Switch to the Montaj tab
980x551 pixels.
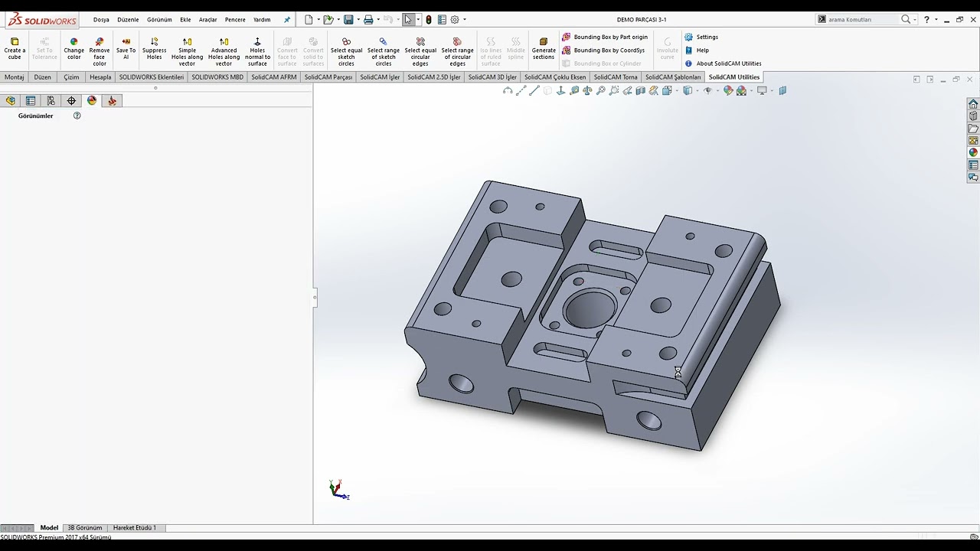pos(15,77)
